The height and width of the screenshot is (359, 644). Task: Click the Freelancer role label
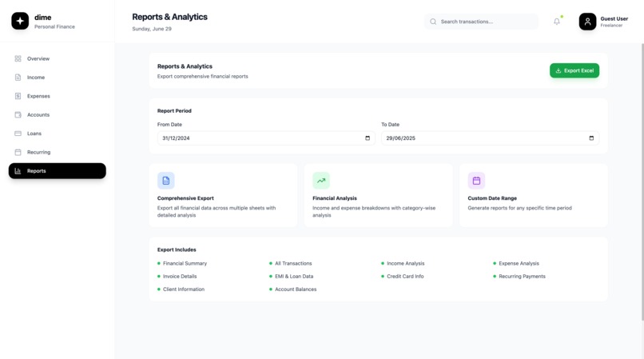point(611,26)
